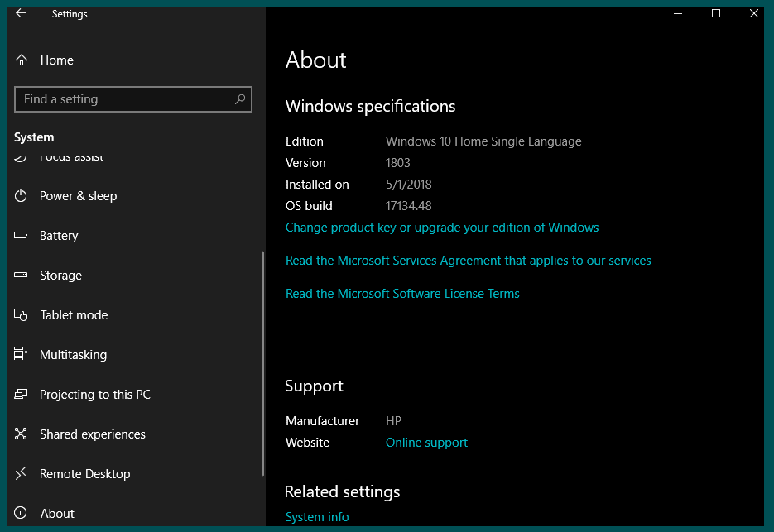Open Projecting to this PC
The image size is (774, 532).
pos(94,395)
